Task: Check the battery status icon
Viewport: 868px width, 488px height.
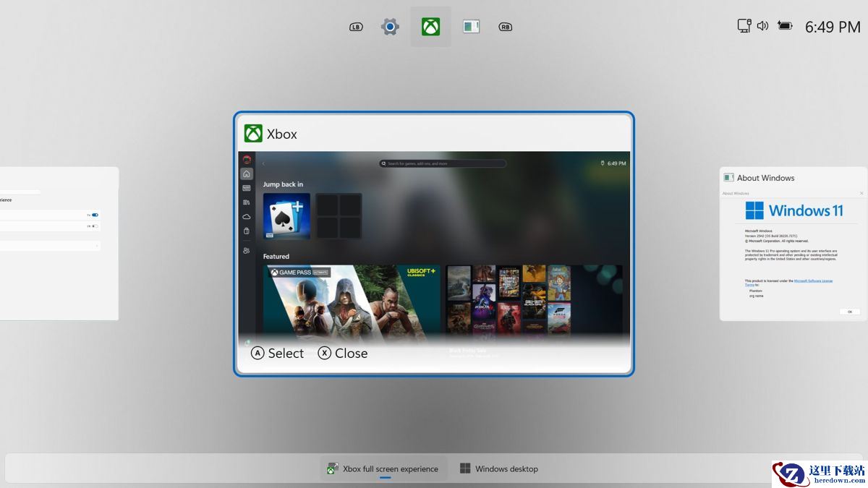Action: [785, 26]
